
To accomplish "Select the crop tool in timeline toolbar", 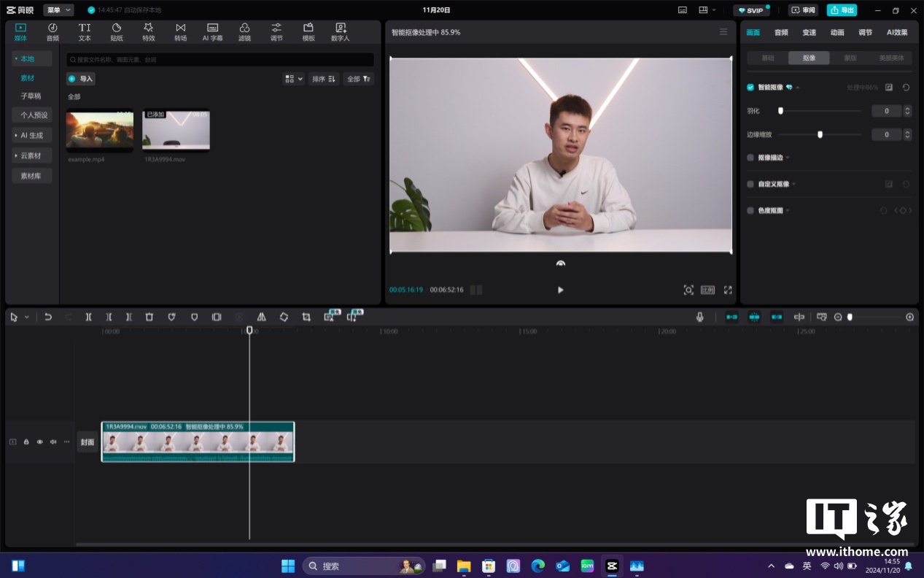I will 306,317.
